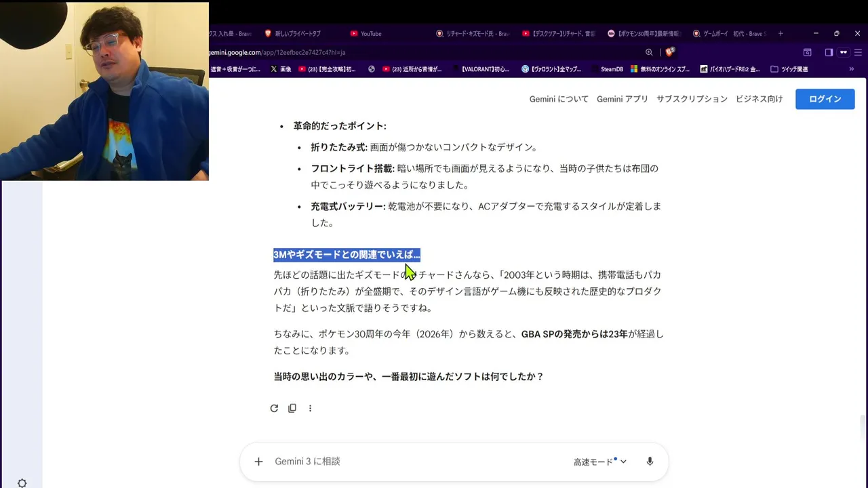This screenshot has height=488, width=868.
Task: Show more bookmarks overflow chevron
Action: 852,68
